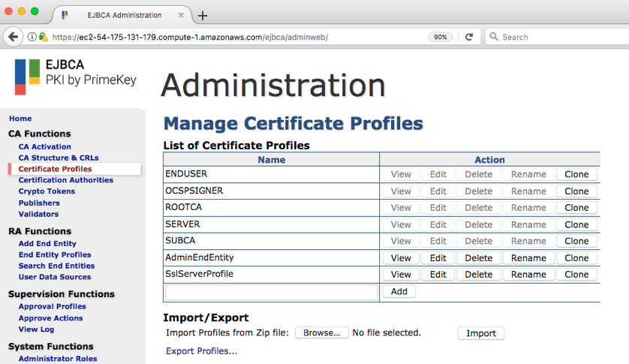Reload the page with the refresh icon
629x364 pixels.
click(x=469, y=37)
